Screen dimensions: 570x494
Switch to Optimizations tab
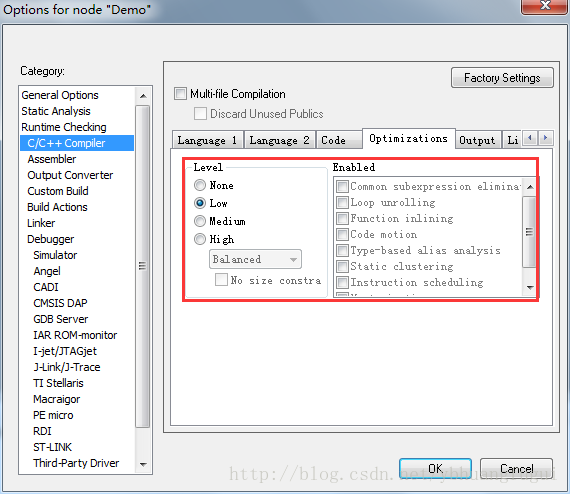pyautogui.click(x=409, y=138)
